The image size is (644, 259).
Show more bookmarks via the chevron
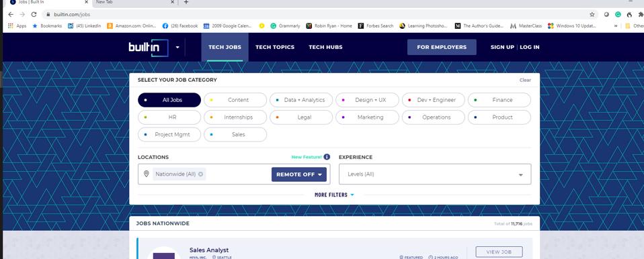coord(616,25)
